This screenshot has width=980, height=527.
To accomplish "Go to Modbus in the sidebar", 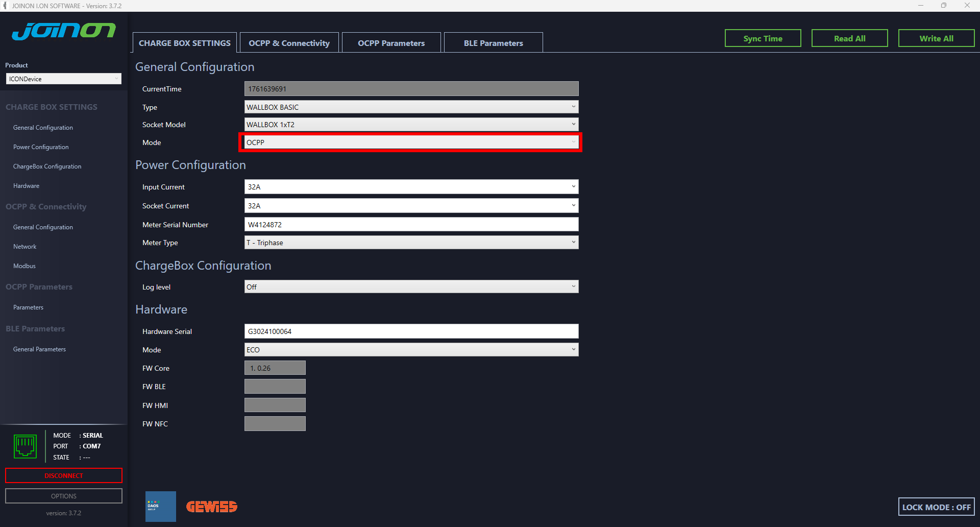I will [x=24, y=266].
